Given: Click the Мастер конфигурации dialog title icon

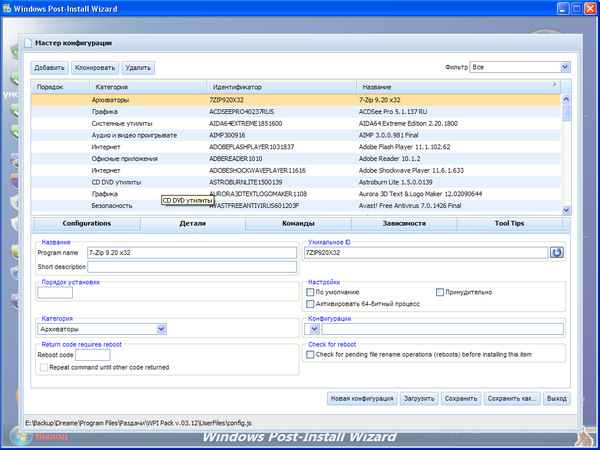Looking at the screenshot, I should tap(26, 44).
